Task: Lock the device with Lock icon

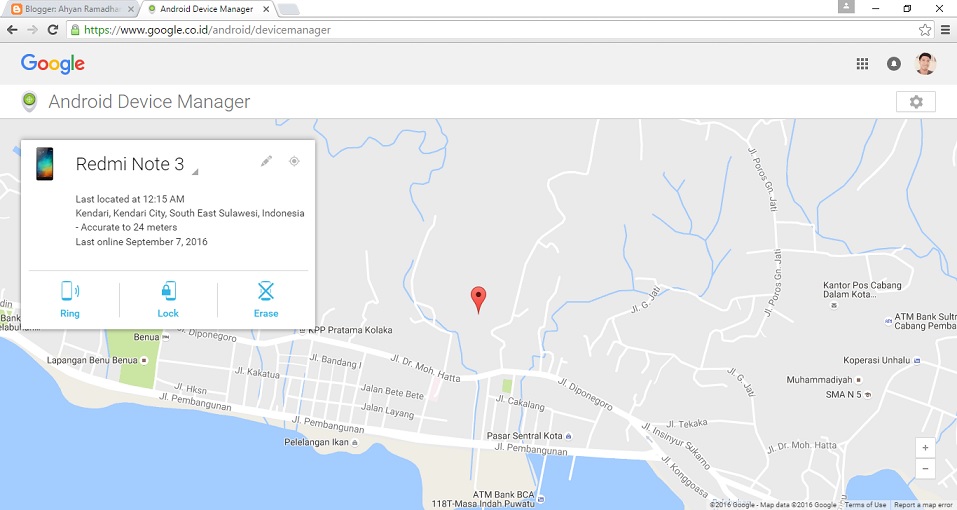Action: [x=168, y=300]
